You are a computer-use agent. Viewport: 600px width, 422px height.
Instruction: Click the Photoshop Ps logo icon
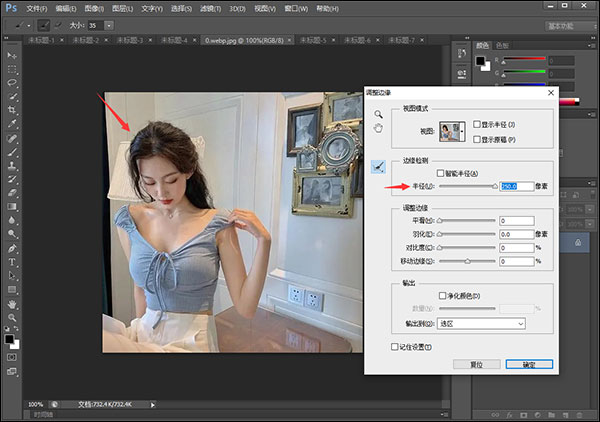click(11, 8)
